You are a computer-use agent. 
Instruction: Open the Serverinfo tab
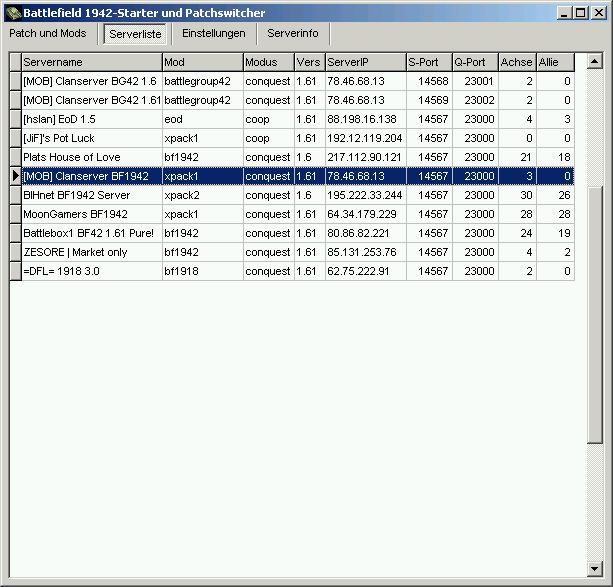293,33
